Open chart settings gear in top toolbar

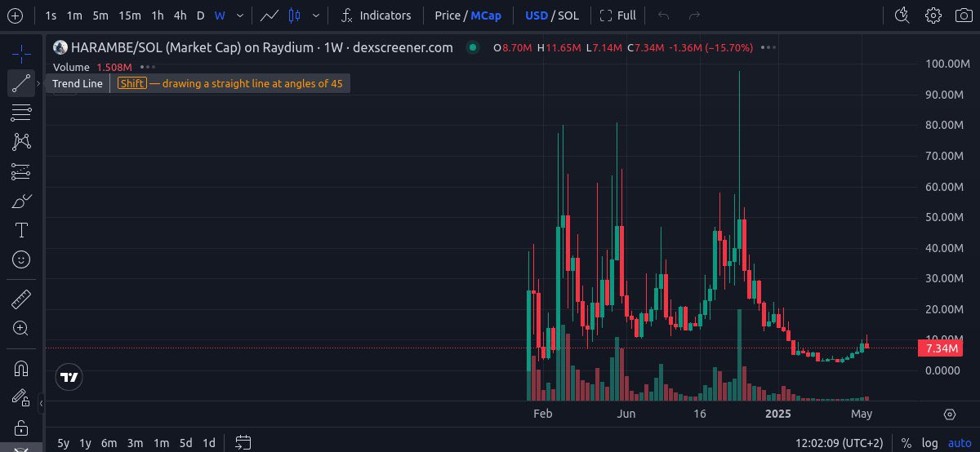coord(933,16)
